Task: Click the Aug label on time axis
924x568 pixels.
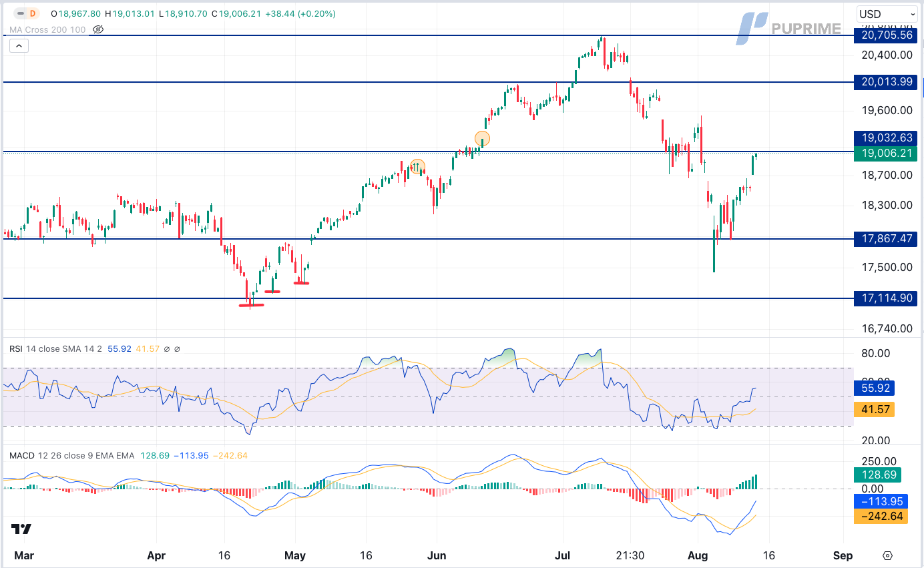Action: pos(697,555)
